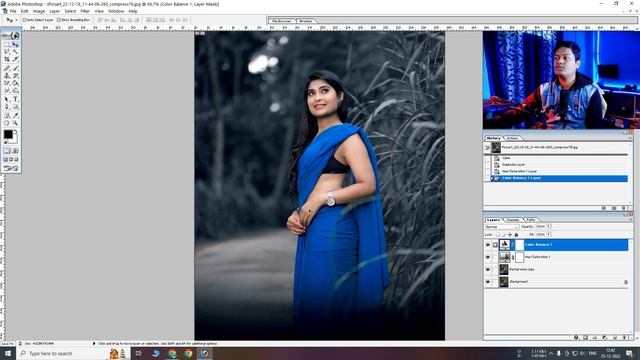This screenshot has width=640, height=360.
Task: Select the Move tool
Action: [15, 44]
